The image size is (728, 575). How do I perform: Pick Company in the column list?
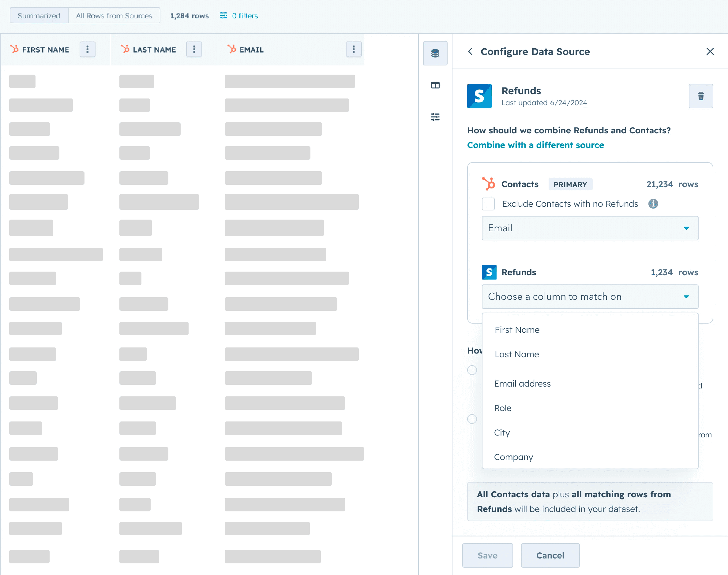click(x=513, y=457)
